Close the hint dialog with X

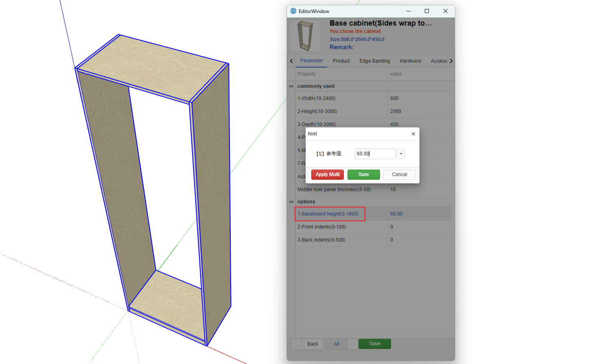point(413,134)
